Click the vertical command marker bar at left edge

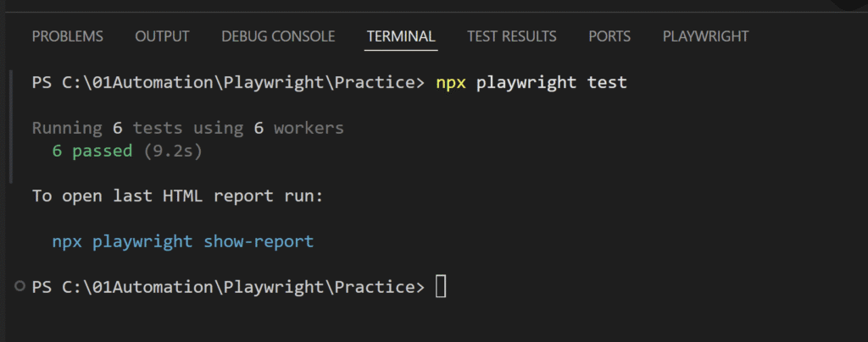coord(10,126)
